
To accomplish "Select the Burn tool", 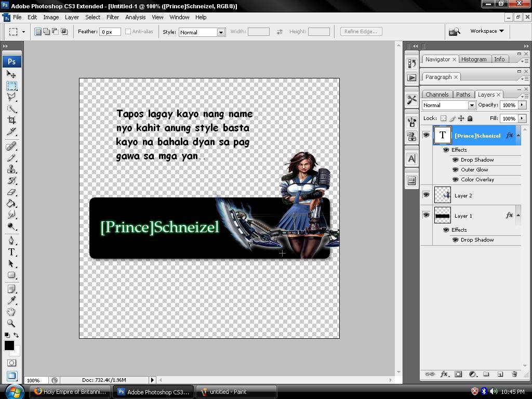I will coord(11,227).
